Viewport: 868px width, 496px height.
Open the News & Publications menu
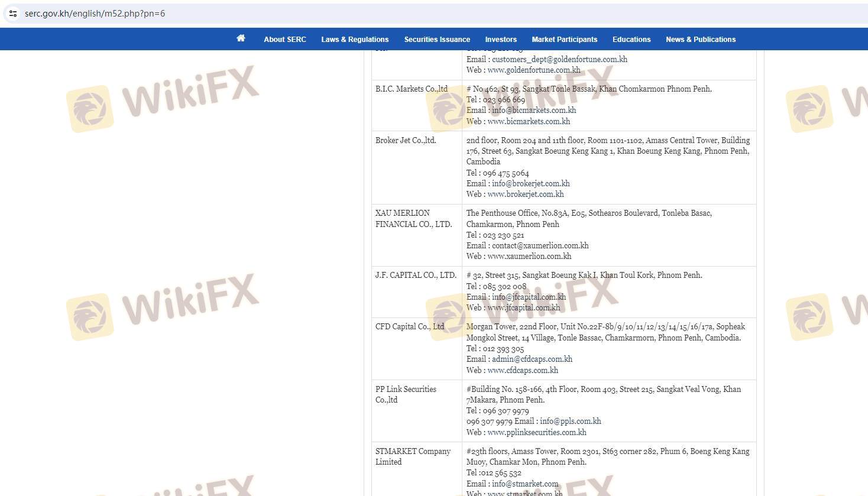701,40
